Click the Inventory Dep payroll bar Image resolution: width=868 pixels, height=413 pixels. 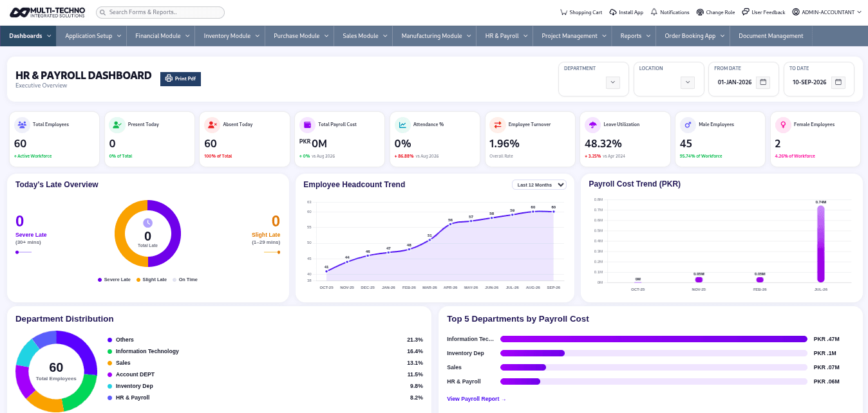click(533, 353)
